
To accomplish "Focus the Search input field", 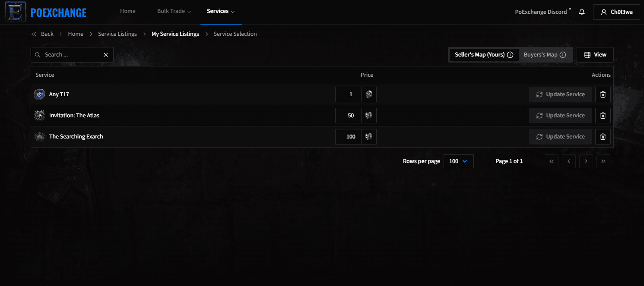I will [72, 55].
